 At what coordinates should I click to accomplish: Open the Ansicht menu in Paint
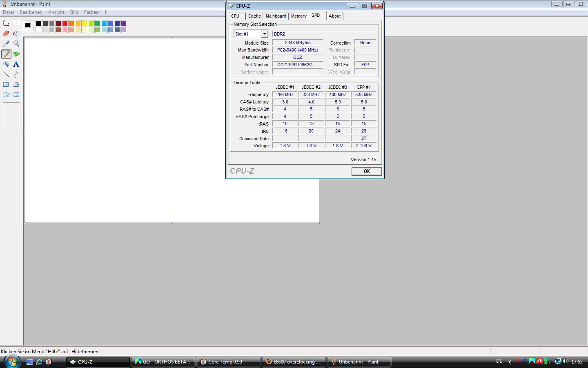pyautogui.click(x=56, y=12)
